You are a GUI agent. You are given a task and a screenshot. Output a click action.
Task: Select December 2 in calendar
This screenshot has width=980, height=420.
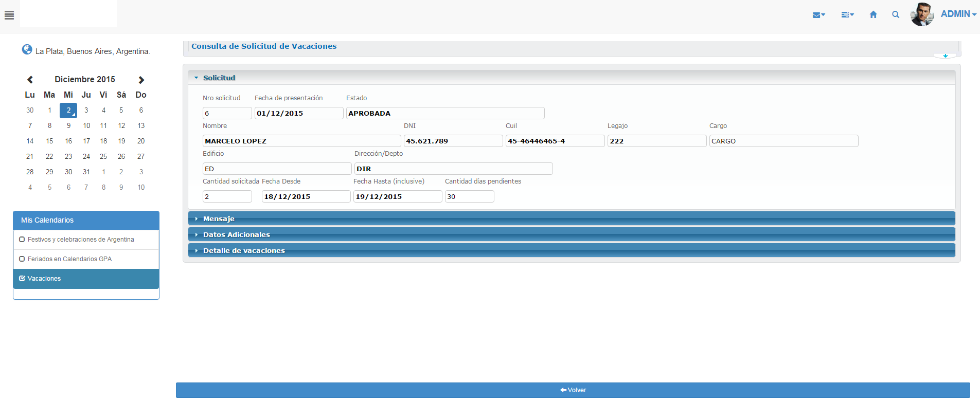pyautogui.click(x=68, y=110)
